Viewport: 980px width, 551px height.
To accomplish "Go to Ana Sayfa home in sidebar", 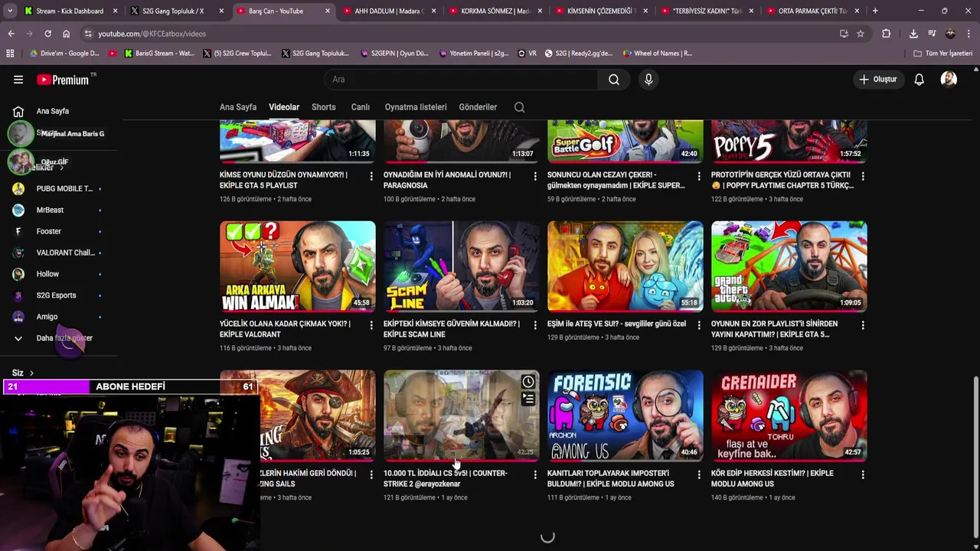I will tap(52, 111).
